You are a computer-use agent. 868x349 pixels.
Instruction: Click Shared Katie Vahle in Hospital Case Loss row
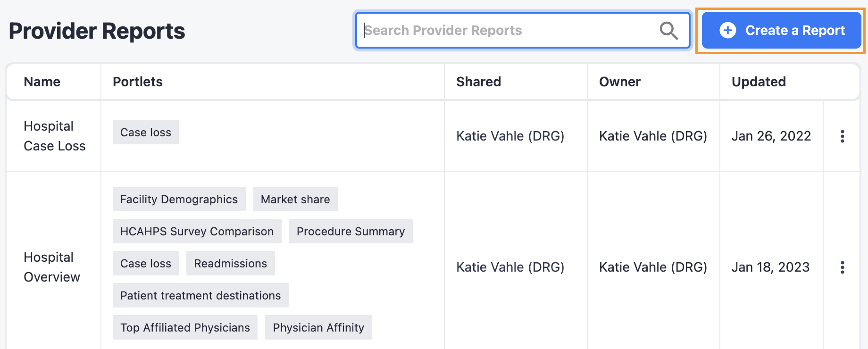point(510,136)
